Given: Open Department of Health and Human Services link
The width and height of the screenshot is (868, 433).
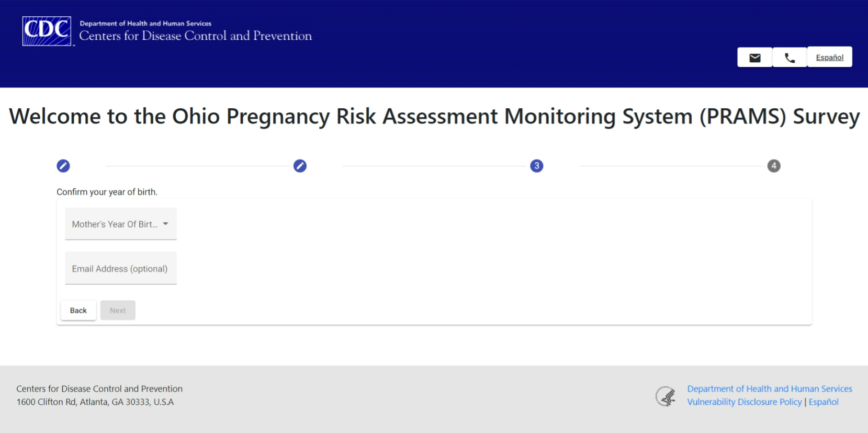Looking at the screenshot, I should pos(769,389).
